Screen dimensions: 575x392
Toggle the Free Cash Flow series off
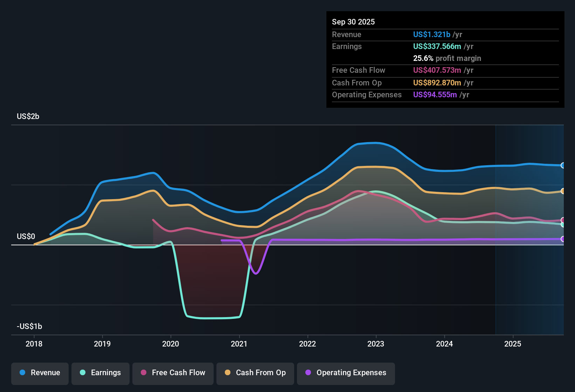click(x=173, y=373)
